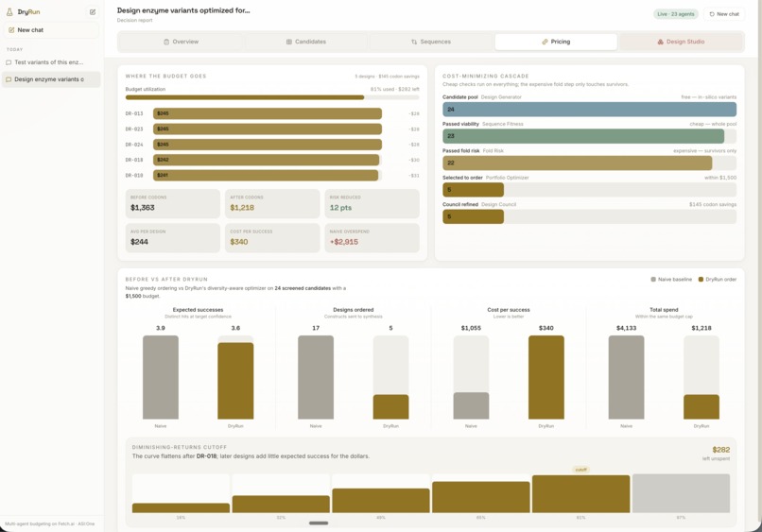
Task: Click the Avg per design $244 card
Action: point(172,237)
